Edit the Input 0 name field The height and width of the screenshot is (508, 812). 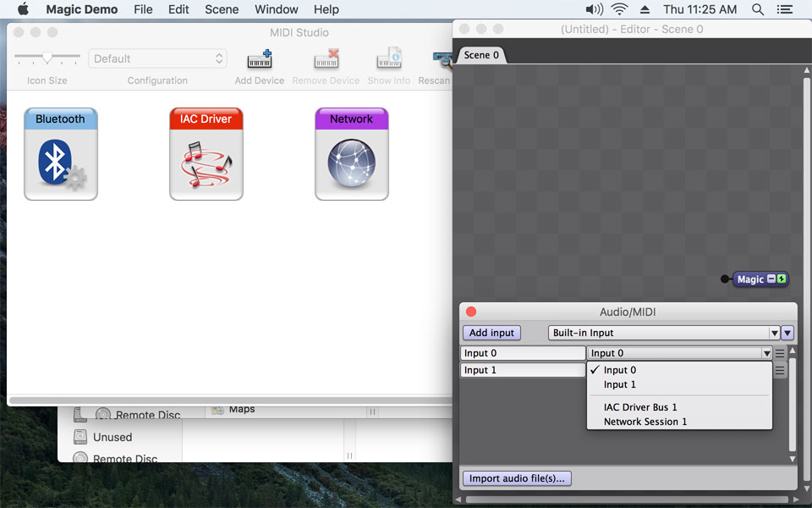[x=523, y=354]
